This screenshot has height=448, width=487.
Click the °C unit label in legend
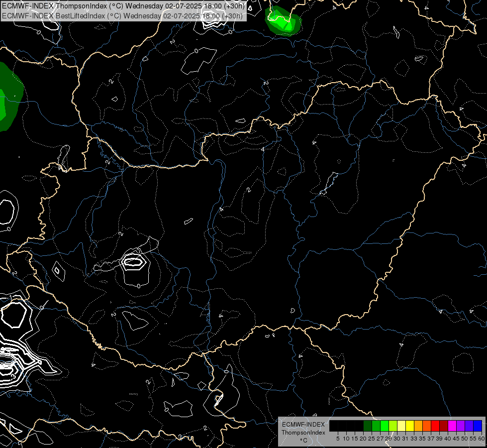tap(304, 441)
